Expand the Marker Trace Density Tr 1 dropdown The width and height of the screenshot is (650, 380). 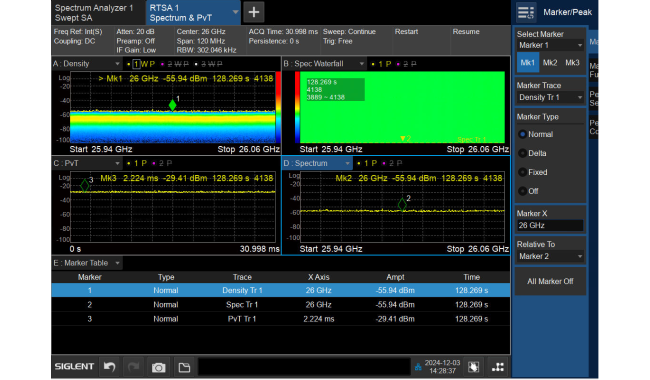tap(550, 97)
